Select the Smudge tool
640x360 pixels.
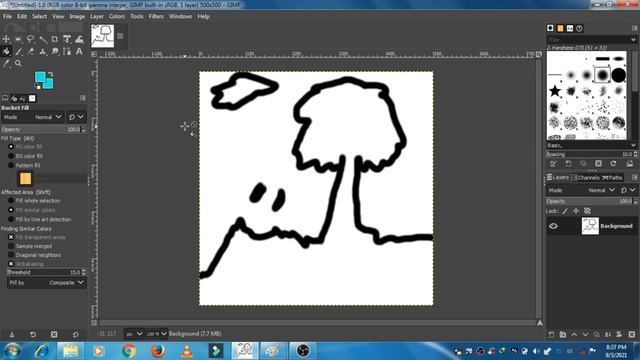[x=55, y=51]
